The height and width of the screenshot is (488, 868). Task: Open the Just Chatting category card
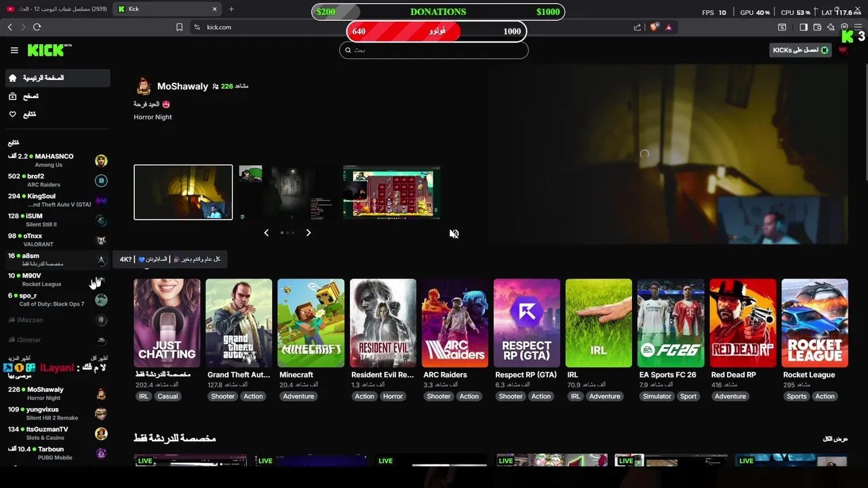coord(167,323)
